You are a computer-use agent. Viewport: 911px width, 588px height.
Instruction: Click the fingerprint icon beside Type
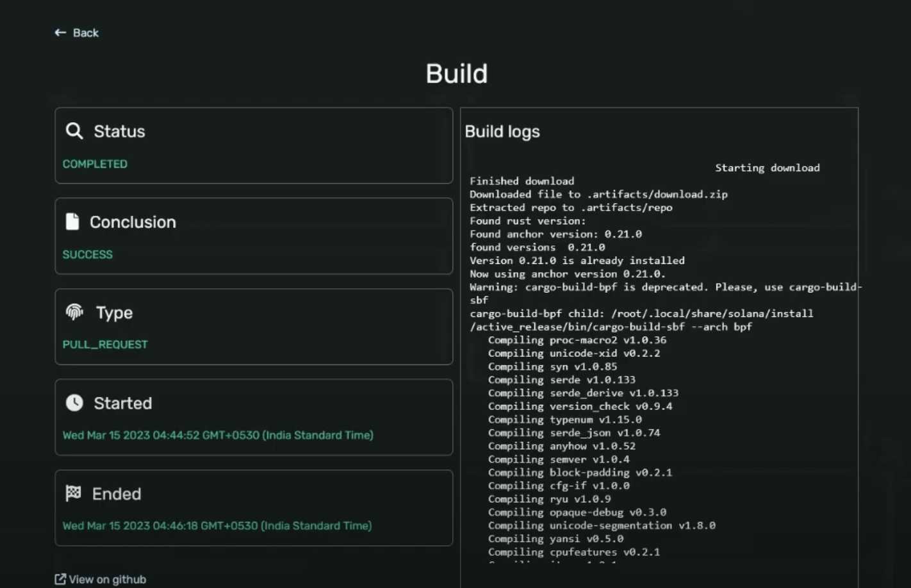pos(74,312)
